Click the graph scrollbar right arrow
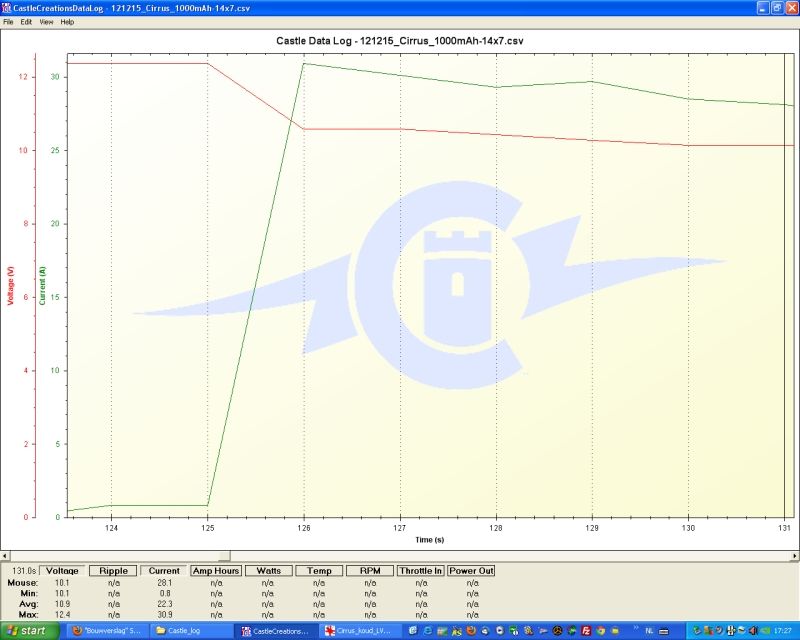Screen dimensions: 800x640 point(795,556)
